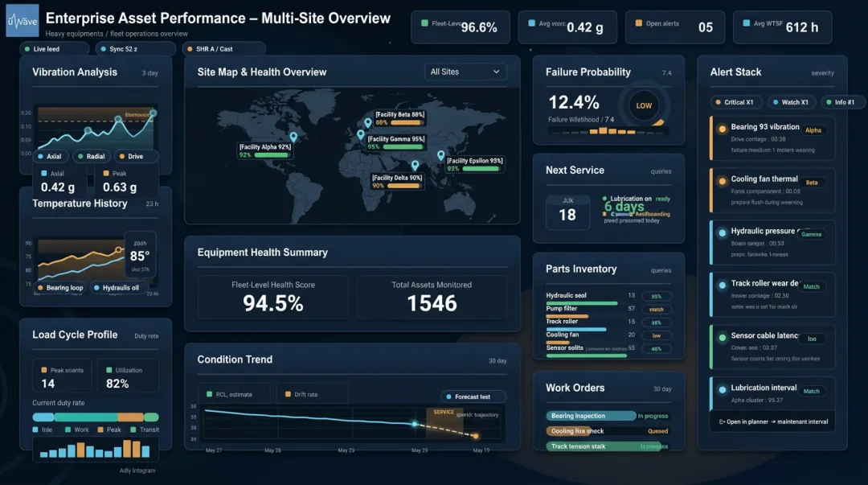Click the LOW risk gauge ring

tap(643, 105)
